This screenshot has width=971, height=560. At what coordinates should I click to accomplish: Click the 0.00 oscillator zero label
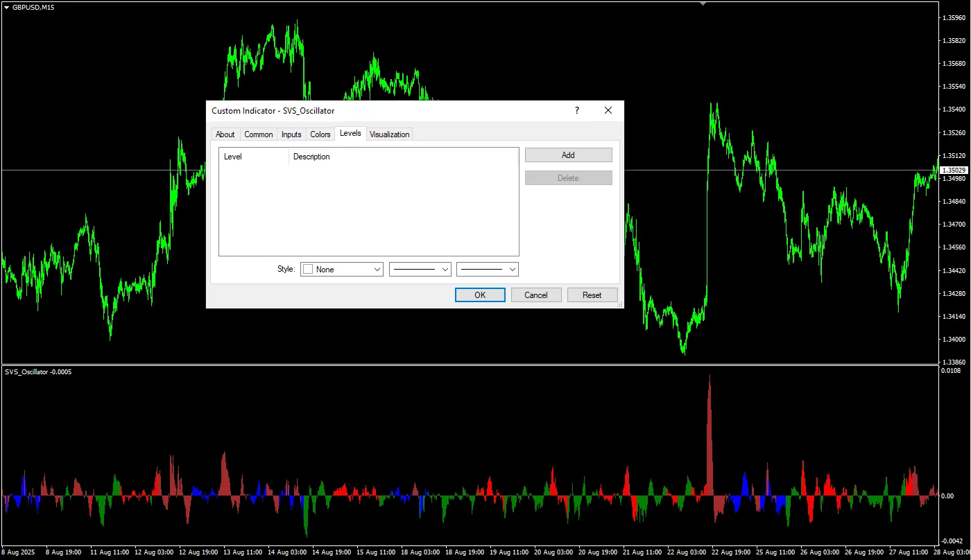947,495
